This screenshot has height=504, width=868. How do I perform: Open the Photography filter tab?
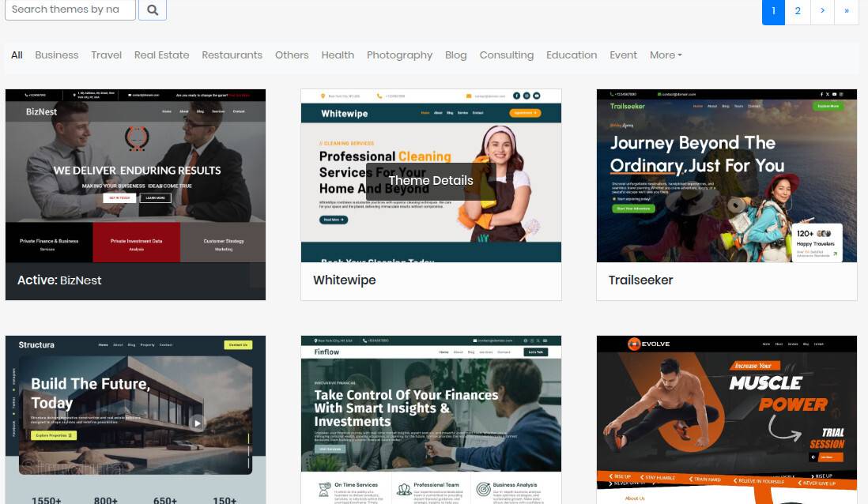point(399,55)
